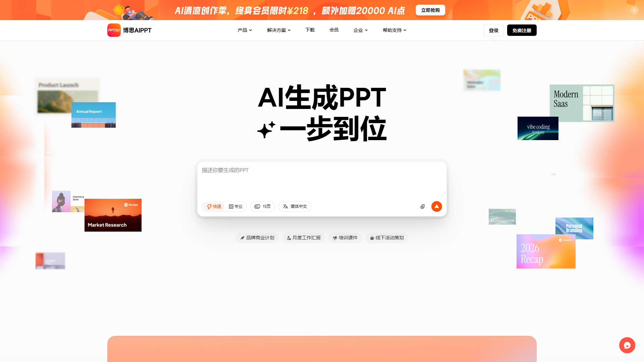Viewport: 644px width, 362px height.
Task: Expand the 解决方案 menu
Action: (x=279, y=30)
